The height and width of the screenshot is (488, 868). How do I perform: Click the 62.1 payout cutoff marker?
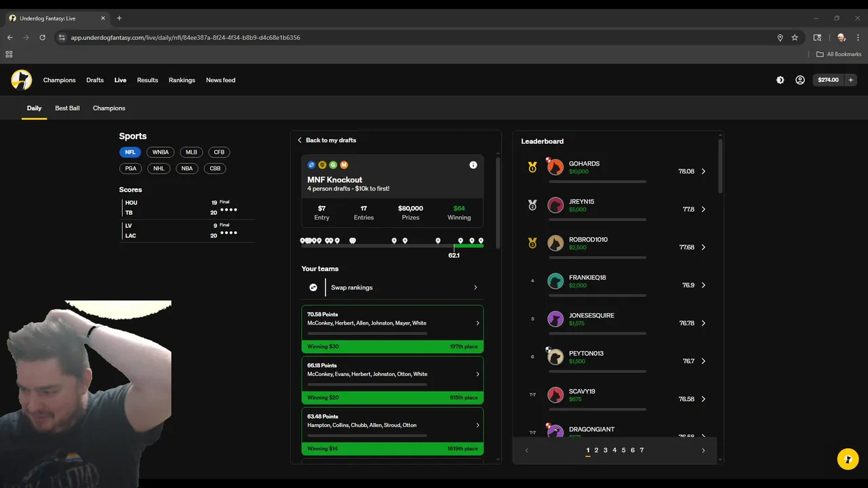[454, 255]
